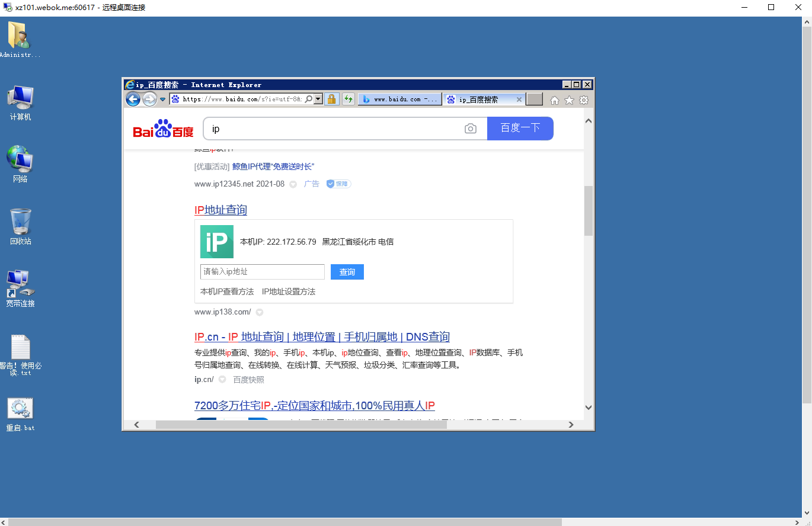812x526 pixels.
Task: Open the IP地址查询 result link
Action: pyautogui.click(x=220, y=210)
